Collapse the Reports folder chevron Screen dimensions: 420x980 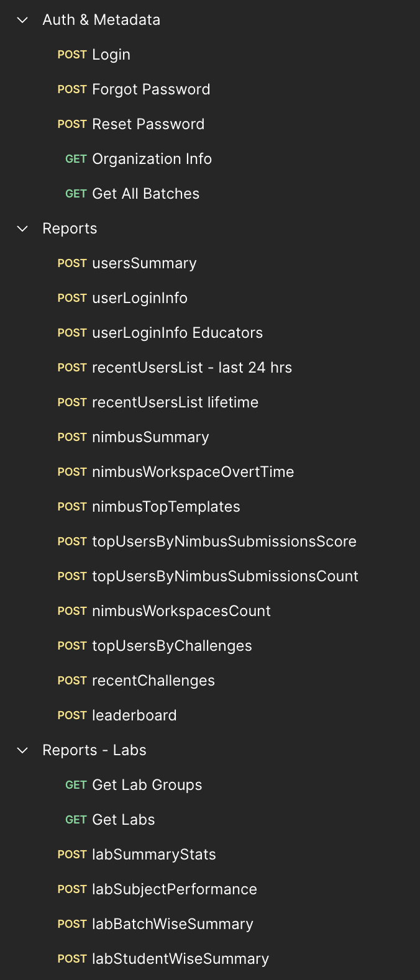22,229
